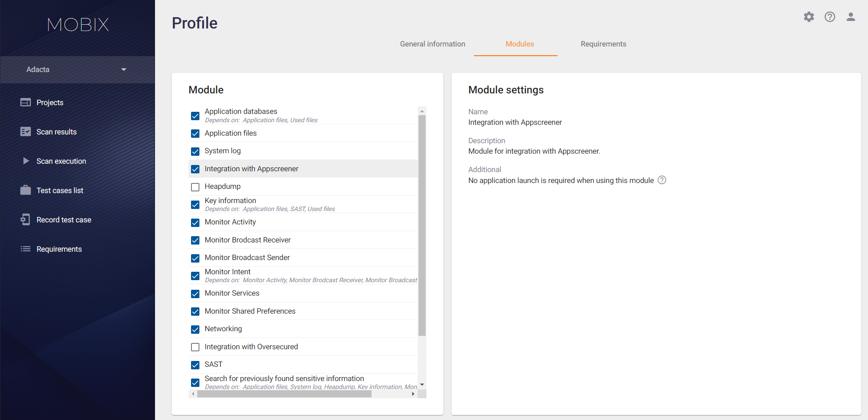Select the Monitor Activity row label
This screenshot has height=420, width=868.
point(230,222)
